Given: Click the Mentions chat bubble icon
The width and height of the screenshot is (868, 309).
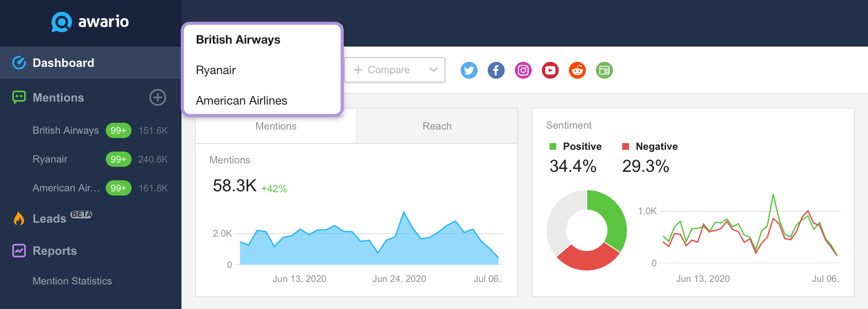Looking at the screenshot, I should pyautogui.click(x=19, y=97).
